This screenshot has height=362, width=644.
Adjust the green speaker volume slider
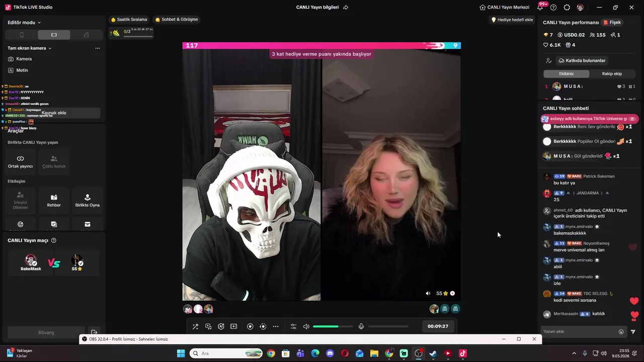pos(333,326)
